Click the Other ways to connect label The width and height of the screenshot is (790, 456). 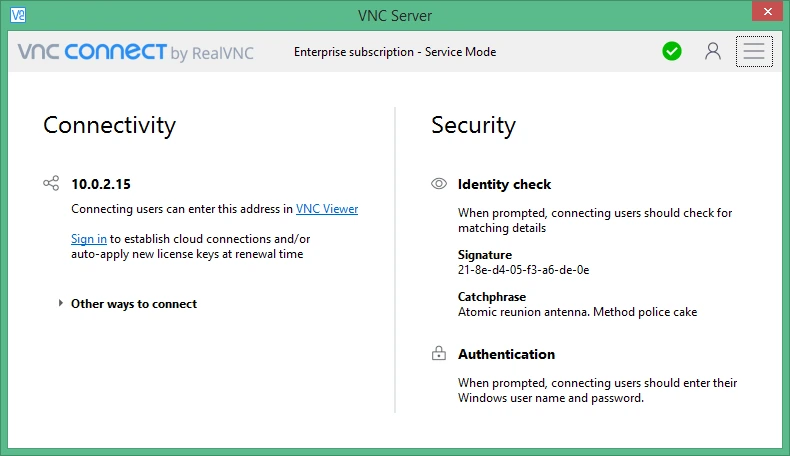(134, 304)
